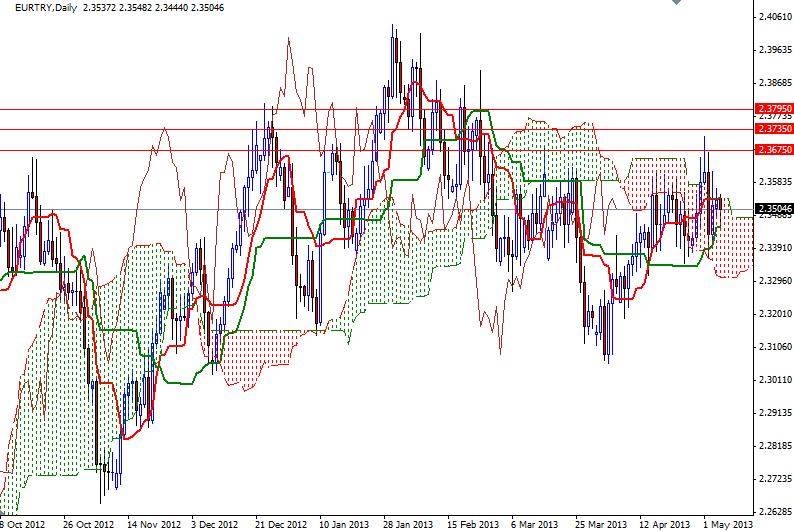Click the OHLC values 2.35372 2.35482 text
This screenshot has width=794, height=532.
coord(117,8)
